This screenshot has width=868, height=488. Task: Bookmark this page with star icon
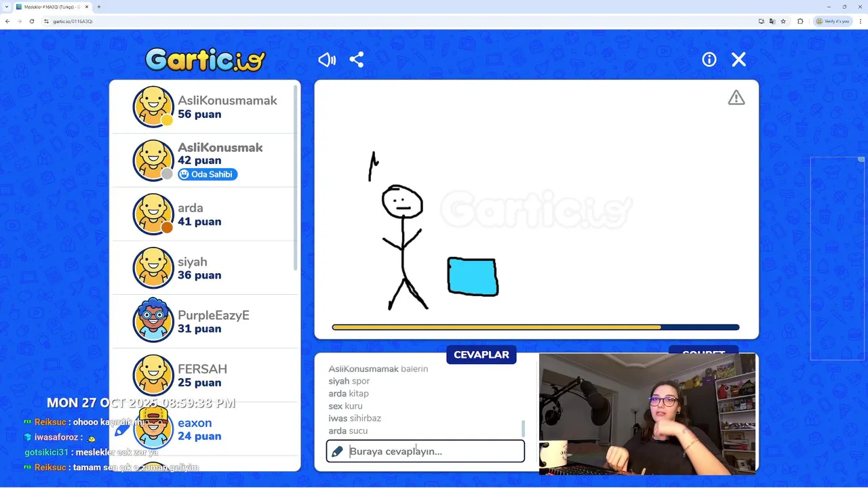tap(783, 21)
